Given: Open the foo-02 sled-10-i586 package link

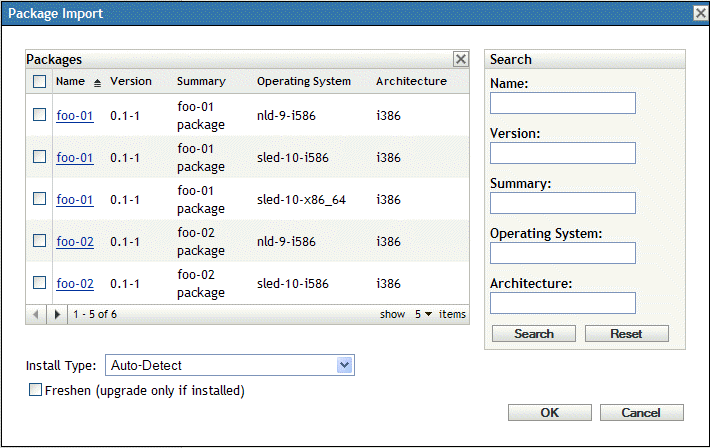Looking at the screenshot, I should [75, 283].
